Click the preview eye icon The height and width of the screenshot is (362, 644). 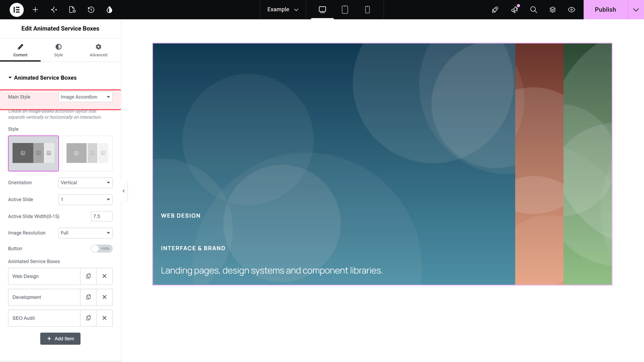(x=572, y=10)
